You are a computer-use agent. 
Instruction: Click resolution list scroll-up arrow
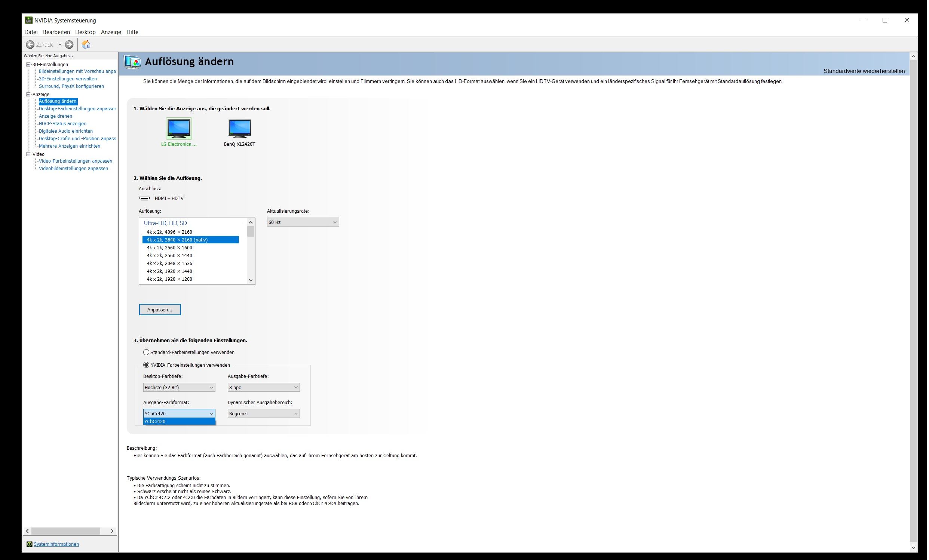(251, 222)
